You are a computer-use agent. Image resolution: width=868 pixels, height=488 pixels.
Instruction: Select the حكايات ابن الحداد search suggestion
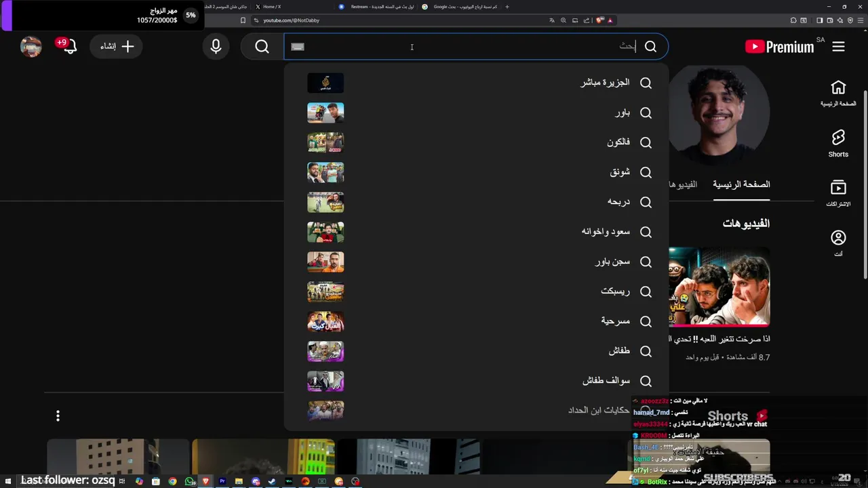coord(476,411)
